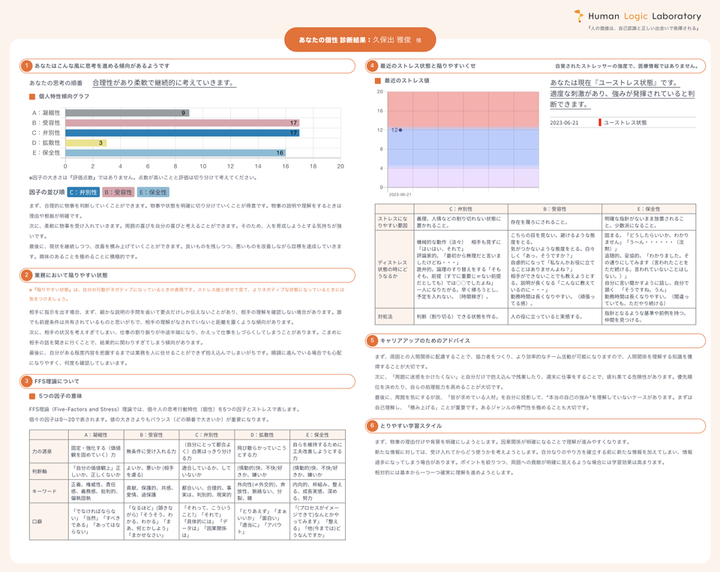Click the chart axis label A：凝縮性

click(x=46, y=112)
